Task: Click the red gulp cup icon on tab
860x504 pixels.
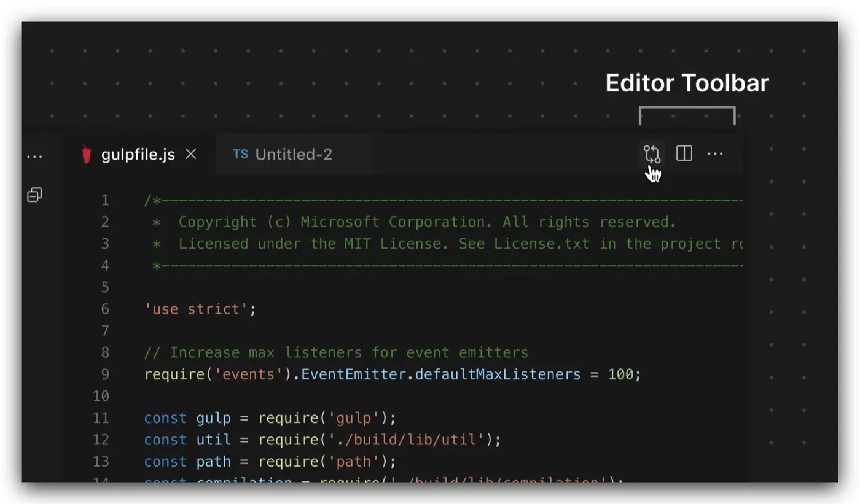Action: coord(87,154)
